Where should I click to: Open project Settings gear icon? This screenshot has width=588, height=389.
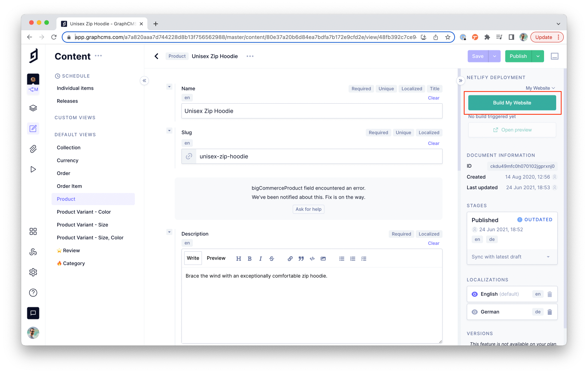pyautogui.click(x=33, y=272)
